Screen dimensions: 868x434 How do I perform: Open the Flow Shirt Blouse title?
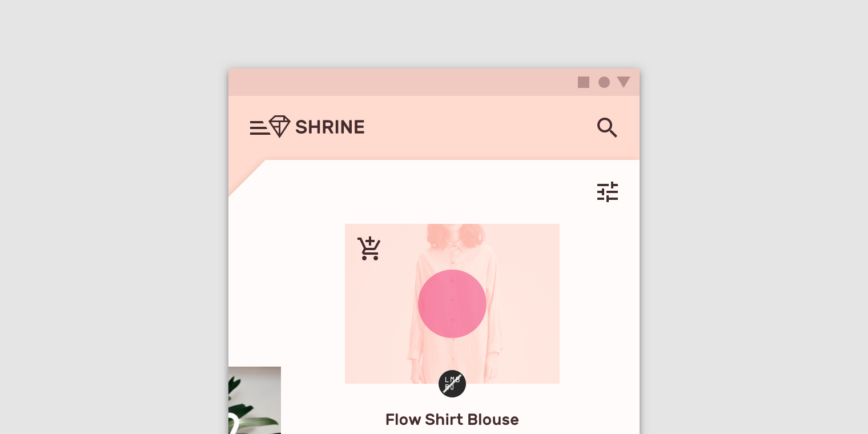452,420
